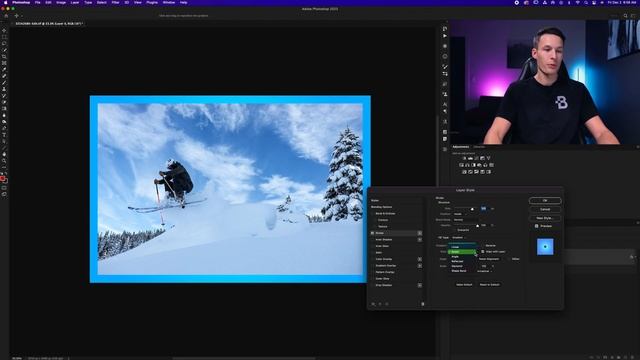The image size is (640, 360).
Task: Click the plus icon beside Drop Shadow
Action: pos(420,285)
